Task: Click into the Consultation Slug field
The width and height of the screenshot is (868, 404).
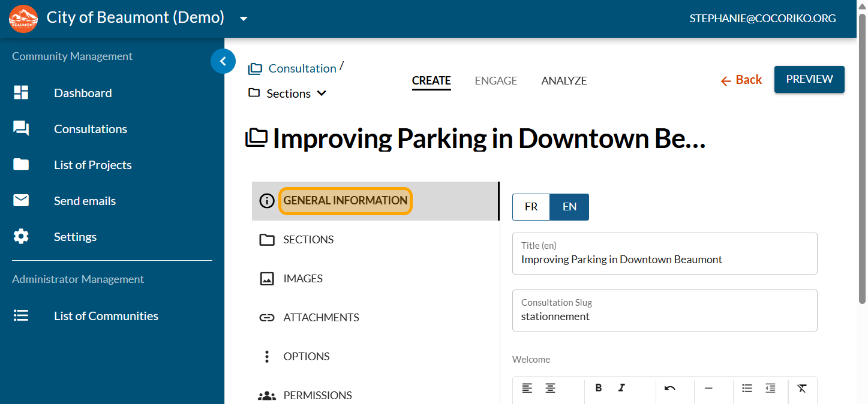Action: tap(664, 316)
